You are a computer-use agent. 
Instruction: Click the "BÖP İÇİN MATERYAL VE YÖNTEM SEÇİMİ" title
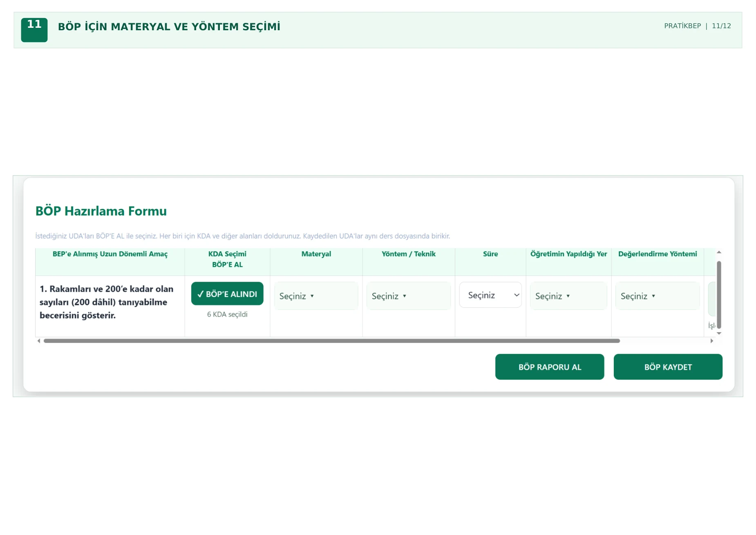click(169, 27)
